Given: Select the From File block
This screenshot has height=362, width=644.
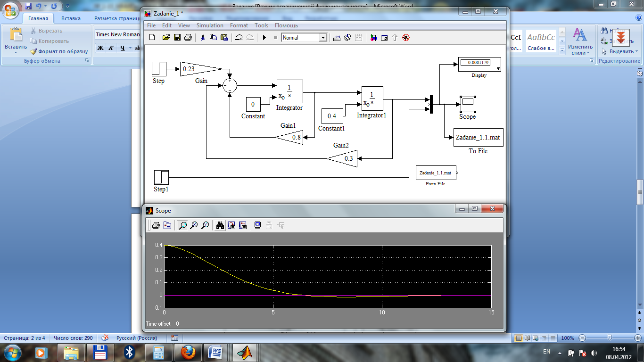Looking at the screenshot, I should coord(436,173).
